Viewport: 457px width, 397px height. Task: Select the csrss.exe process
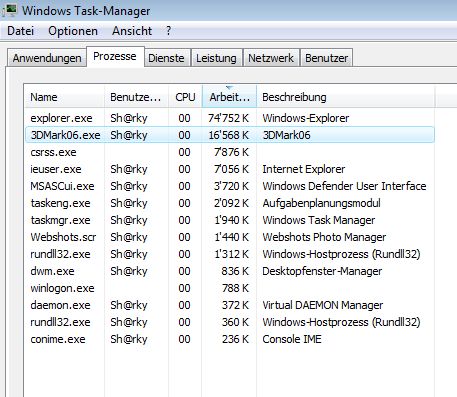[x=230, y=152]
